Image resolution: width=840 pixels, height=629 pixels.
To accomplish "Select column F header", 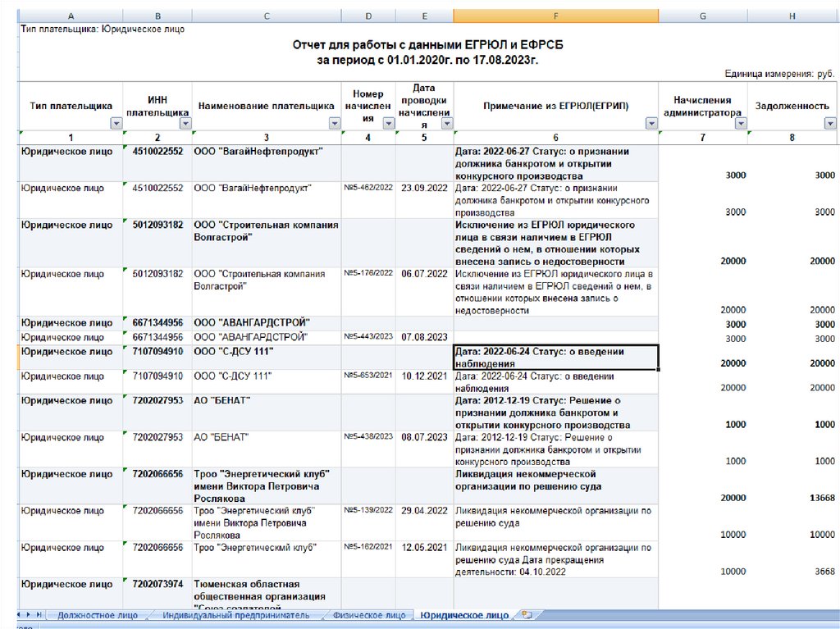I will click(555, 16).
